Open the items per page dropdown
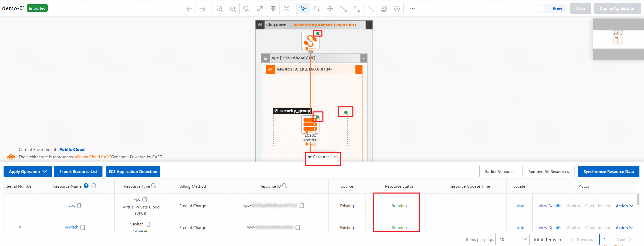644x246 pixels. pos(512,239)
